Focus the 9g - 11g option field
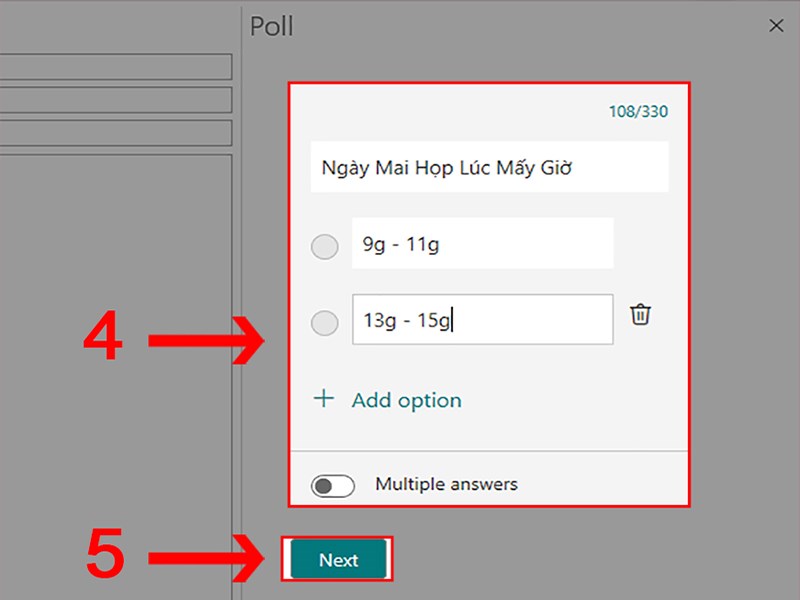 482,243
